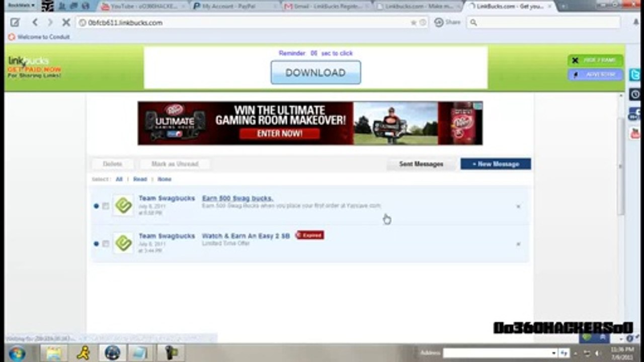
Task: Click the red Expired badge
Action: pos(310,235)
